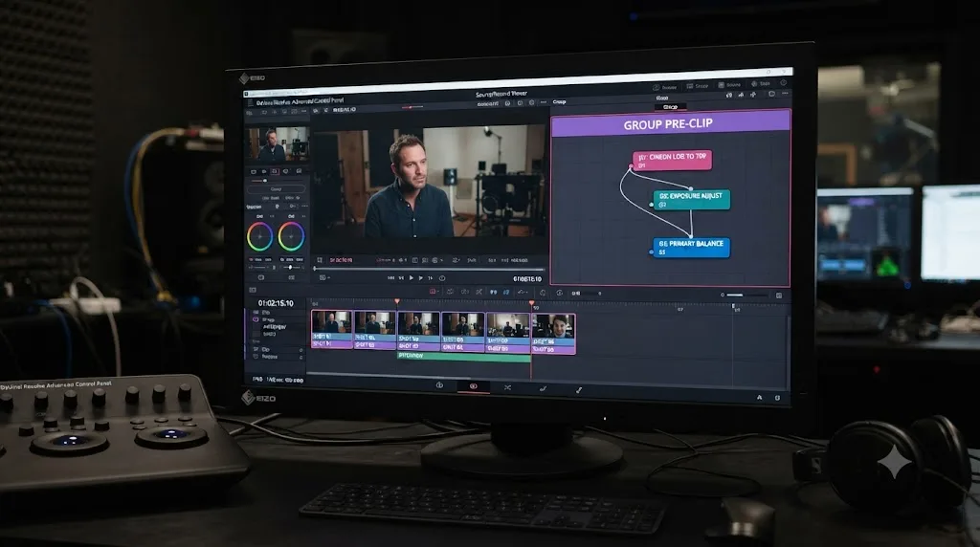Image resolution: width=980 pixels, height=547 pixels.
Task: Open the rightmost bottom page icon
Action: tap(579, 389)
